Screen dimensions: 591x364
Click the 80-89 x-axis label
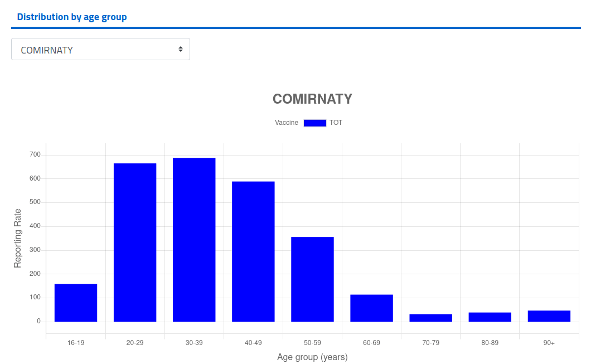click(x=490, y=343)
